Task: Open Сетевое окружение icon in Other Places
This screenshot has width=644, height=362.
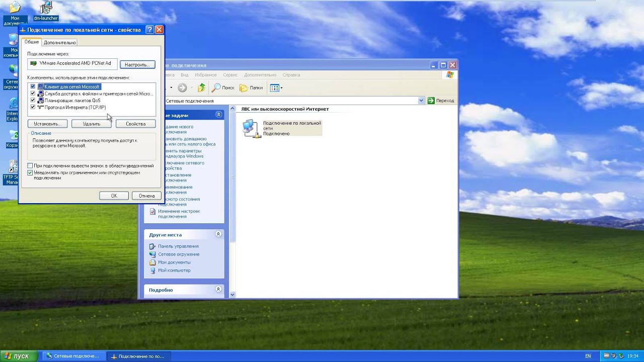Action: [x=152, y=254]
